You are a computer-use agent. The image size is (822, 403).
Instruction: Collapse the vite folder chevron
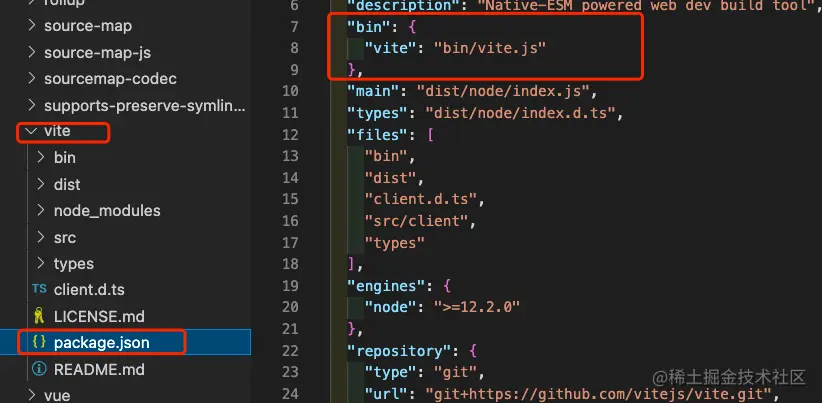click(31, 131)
